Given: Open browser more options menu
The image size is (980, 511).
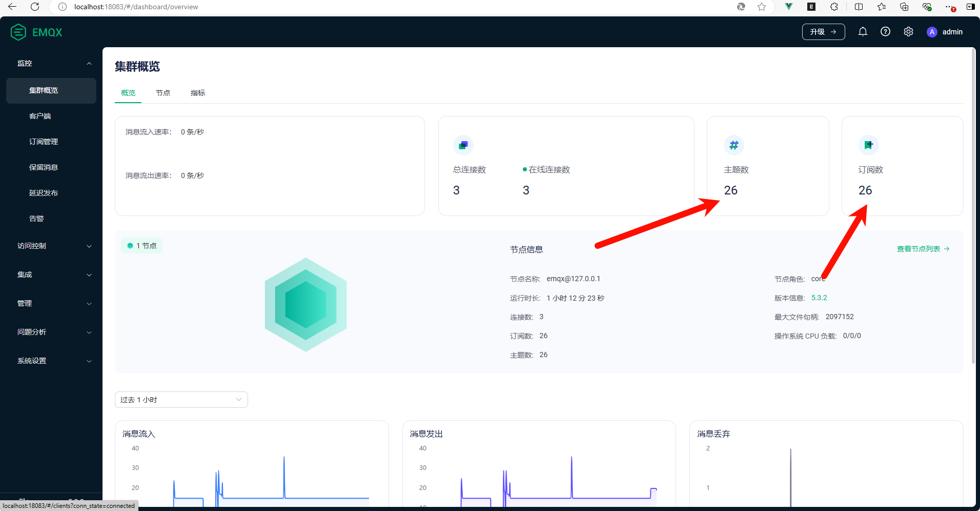Looking at the screenshot, I should tap(950, 7).
